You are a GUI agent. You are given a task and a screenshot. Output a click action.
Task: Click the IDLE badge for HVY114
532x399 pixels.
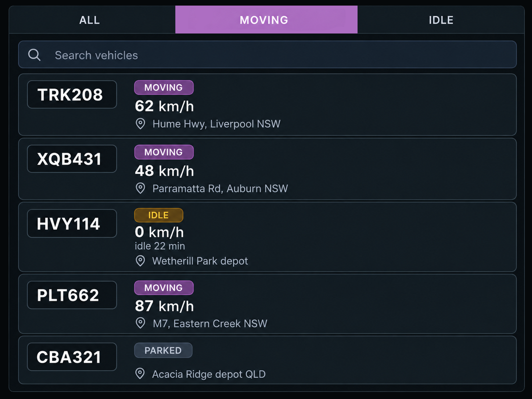159,215
